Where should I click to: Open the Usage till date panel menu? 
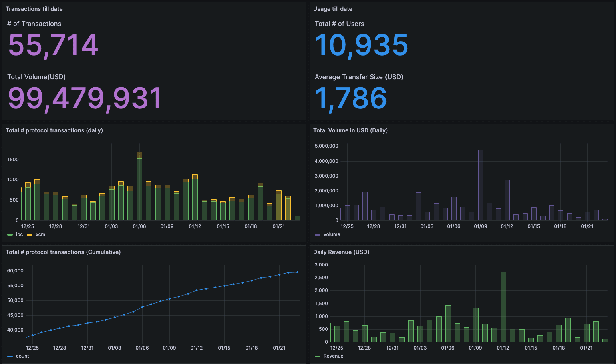point(332,9)
